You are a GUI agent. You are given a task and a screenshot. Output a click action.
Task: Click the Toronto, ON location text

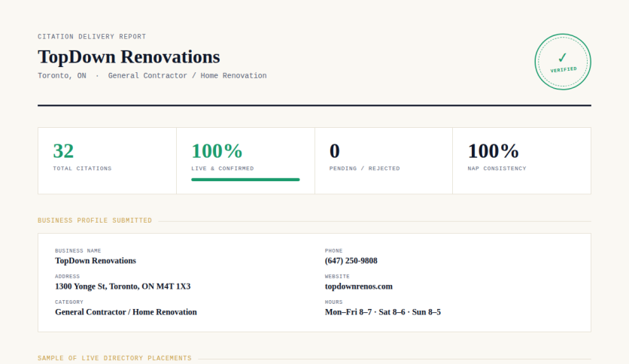pyautogui.click(x=62, y=76)
